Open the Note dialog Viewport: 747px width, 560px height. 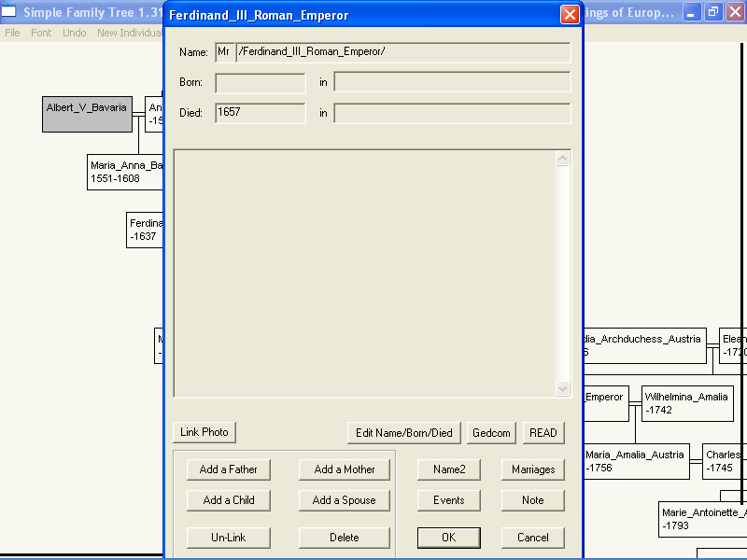click(x=533, y=500)
